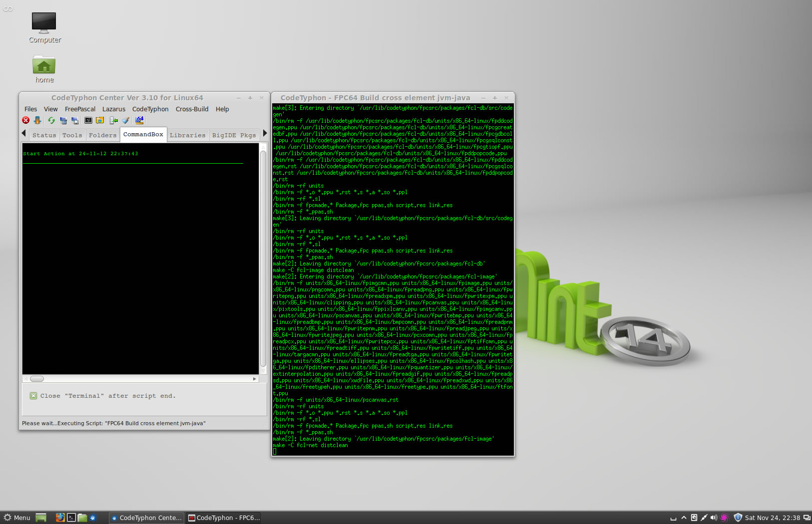Click the green refresh arrows toolbar icon
The image size is (812, 524).
point(51,120)
